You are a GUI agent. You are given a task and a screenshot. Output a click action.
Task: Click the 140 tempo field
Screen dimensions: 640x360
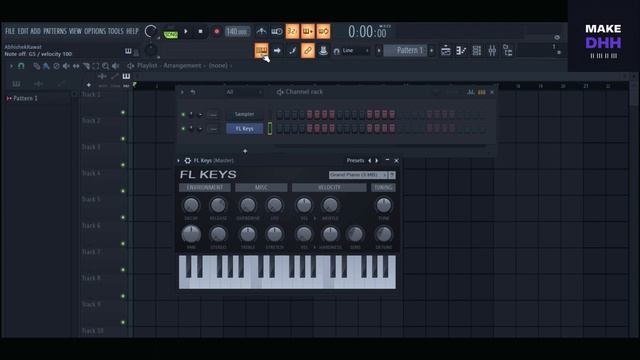pyautogui.click(x=237, y=31)
